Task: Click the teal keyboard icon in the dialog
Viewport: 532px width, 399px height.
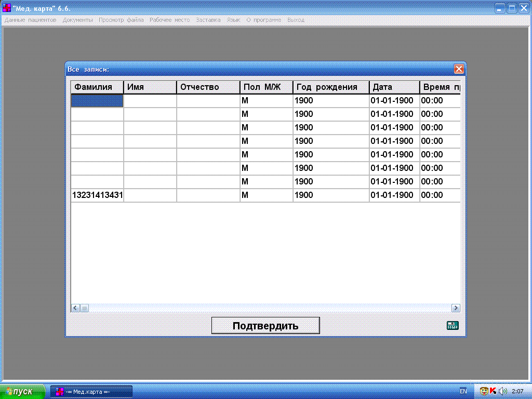Action: (453, 326)
